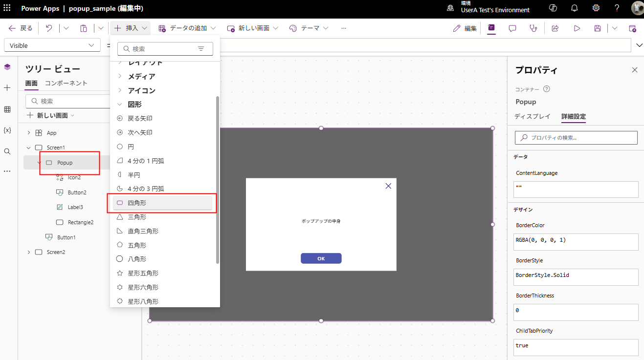Click the comments icon in toolbar
644x360 pixels.
512,28
